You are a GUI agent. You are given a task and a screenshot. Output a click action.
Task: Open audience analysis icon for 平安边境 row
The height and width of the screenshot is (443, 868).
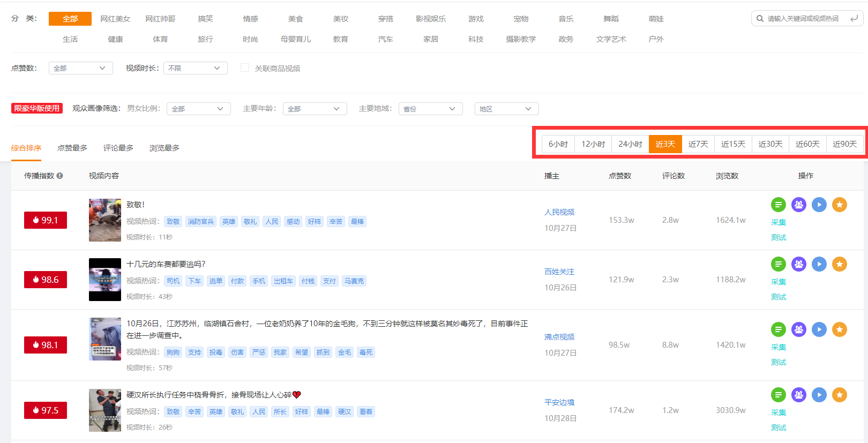[798, 395]
